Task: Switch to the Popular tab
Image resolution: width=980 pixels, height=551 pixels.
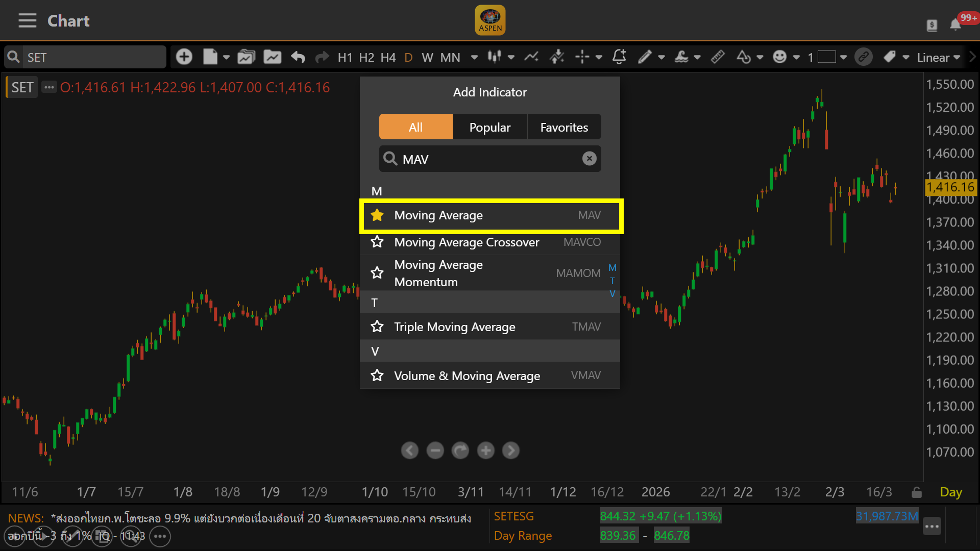Action: [x=489, y=127]
